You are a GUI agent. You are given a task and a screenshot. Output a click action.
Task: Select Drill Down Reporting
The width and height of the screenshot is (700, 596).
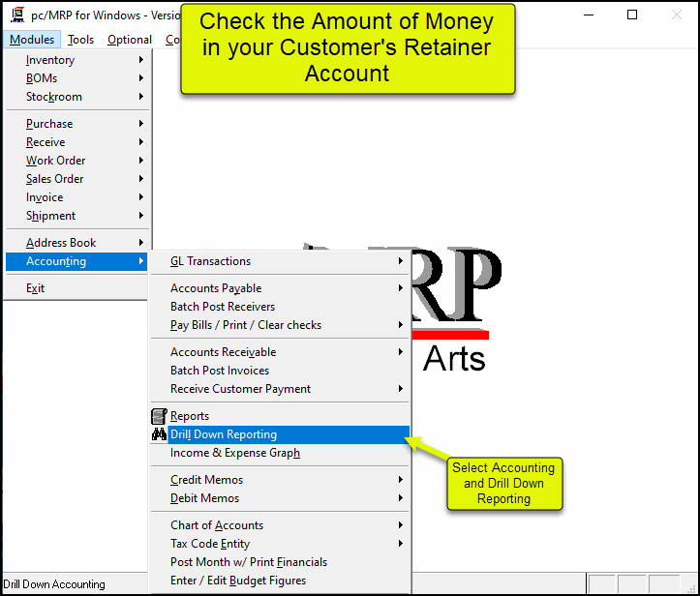click(x=280, y=434)
